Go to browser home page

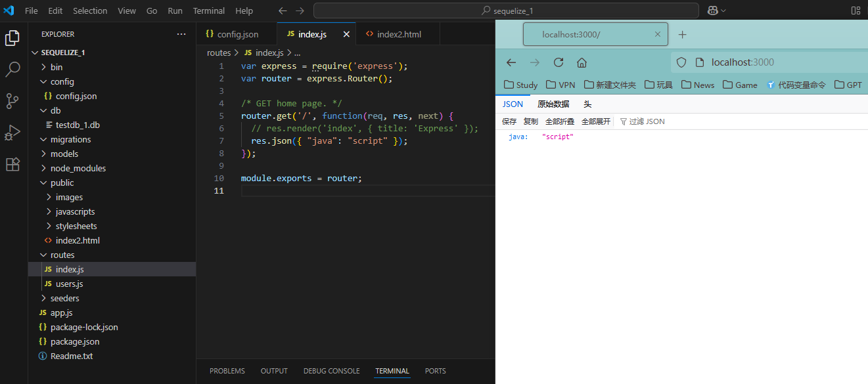coord(582,62)
